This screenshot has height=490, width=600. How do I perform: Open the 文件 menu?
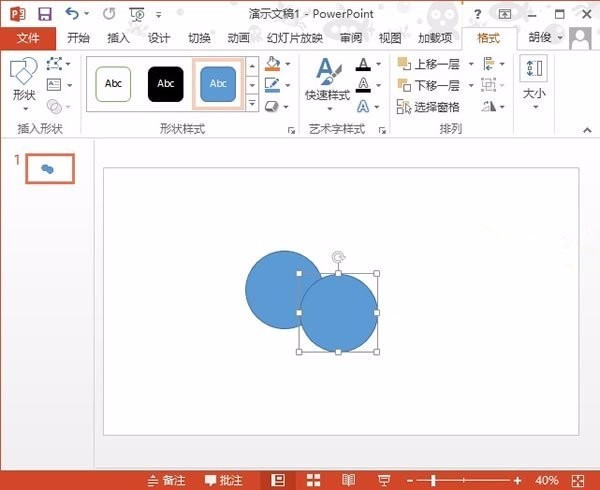click(x=28, y=38)
